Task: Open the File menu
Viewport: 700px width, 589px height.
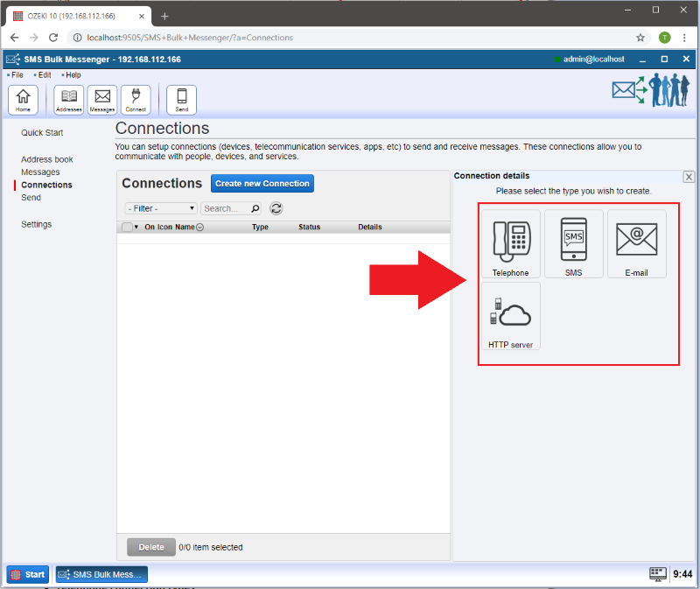Action: [x=17, y=75]
